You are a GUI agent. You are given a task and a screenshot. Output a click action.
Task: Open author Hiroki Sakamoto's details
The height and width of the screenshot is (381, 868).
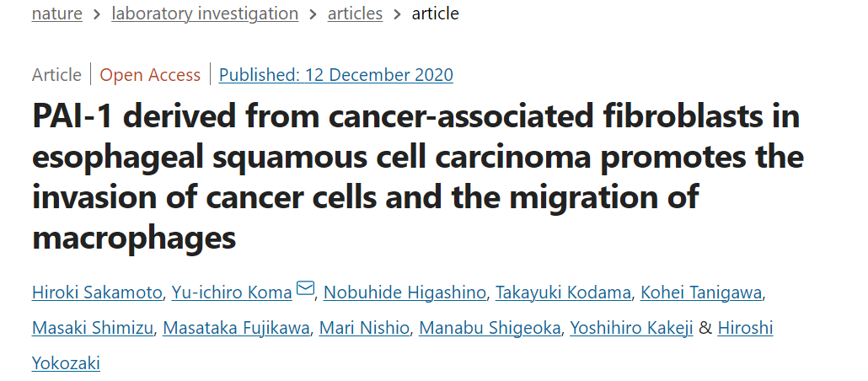[98, 292]
